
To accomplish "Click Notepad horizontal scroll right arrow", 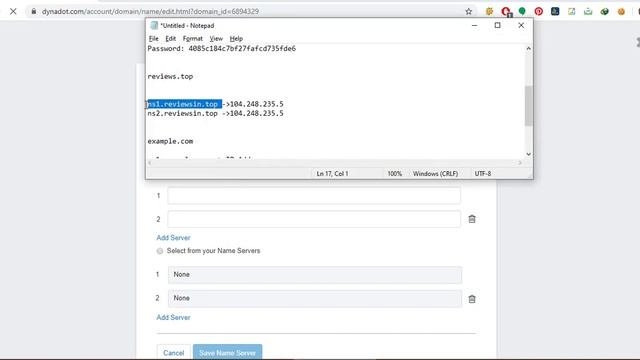I will pos(520,163).
